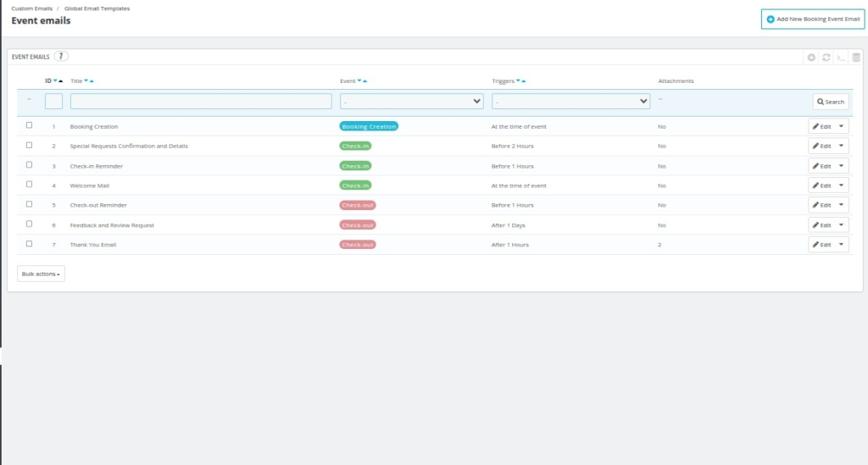The image size is (868, 465).
Task: Sort Title column ascending arrow
Action: 92,81
